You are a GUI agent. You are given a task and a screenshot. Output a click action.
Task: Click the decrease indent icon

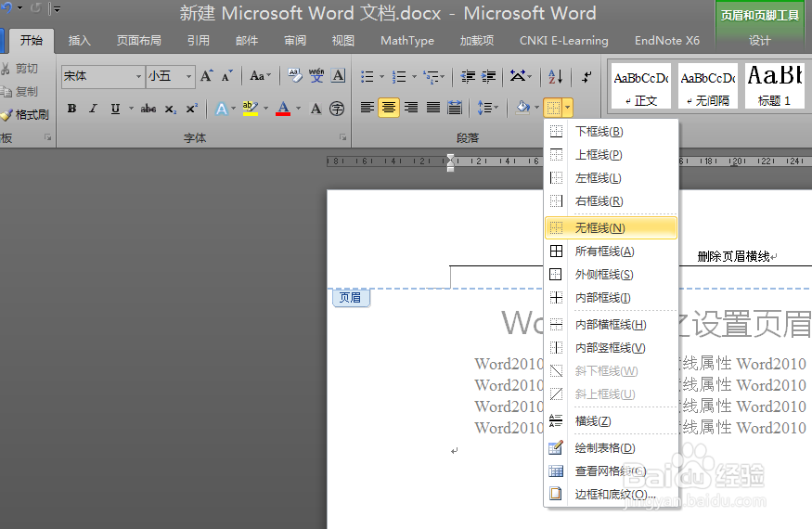tap(468, 77)
